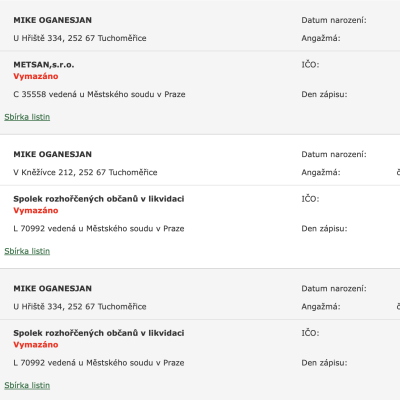Viewport: 400px width, 400px height.
Task: Click the bottommost U Hřiště 334 address
Action: click(80, 306)
